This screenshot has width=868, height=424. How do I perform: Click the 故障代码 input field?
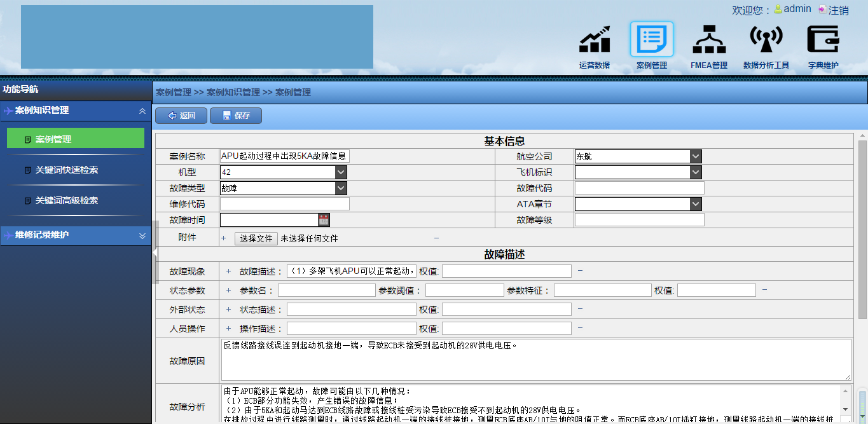click(x=639, y=188)
